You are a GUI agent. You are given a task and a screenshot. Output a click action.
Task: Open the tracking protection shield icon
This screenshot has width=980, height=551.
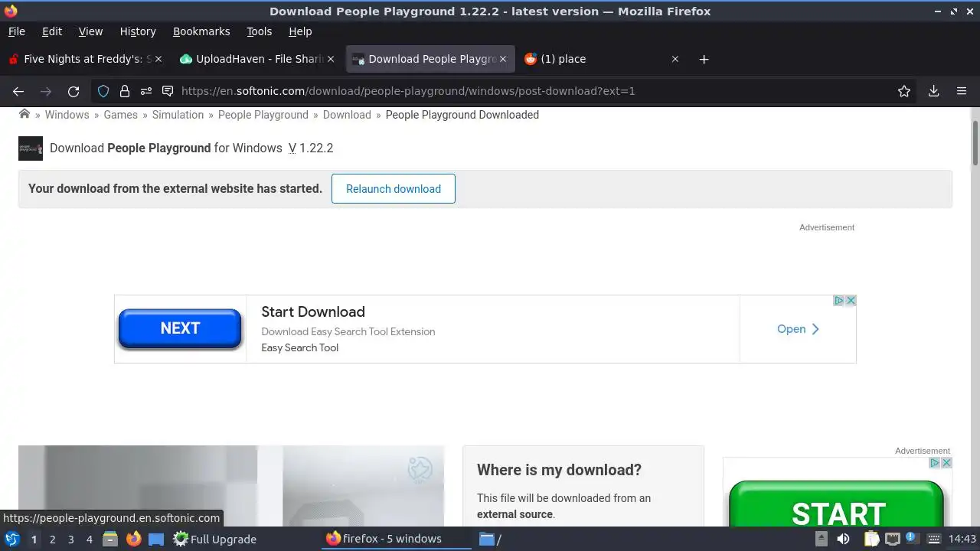click(103, 91)
